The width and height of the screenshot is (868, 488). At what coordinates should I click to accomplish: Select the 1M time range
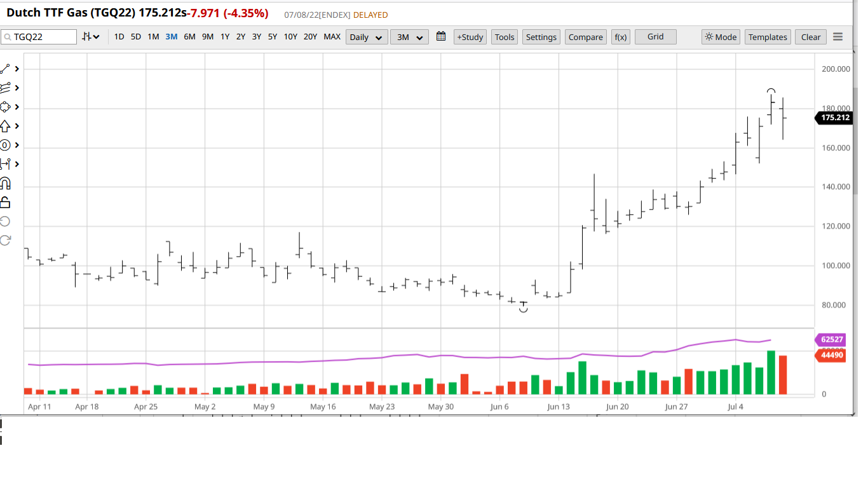click(x=153, y=37)
